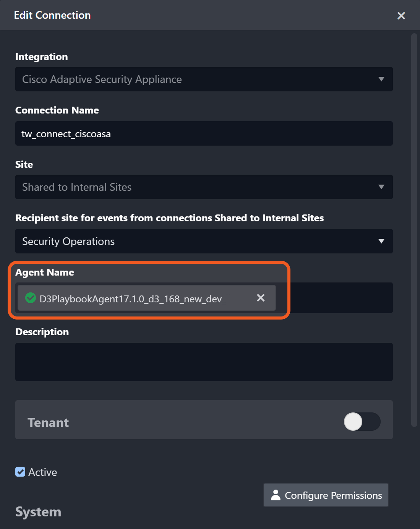The image size is (420, 529).
Task: Click the person icon for permissions
Action: point(276,495)
